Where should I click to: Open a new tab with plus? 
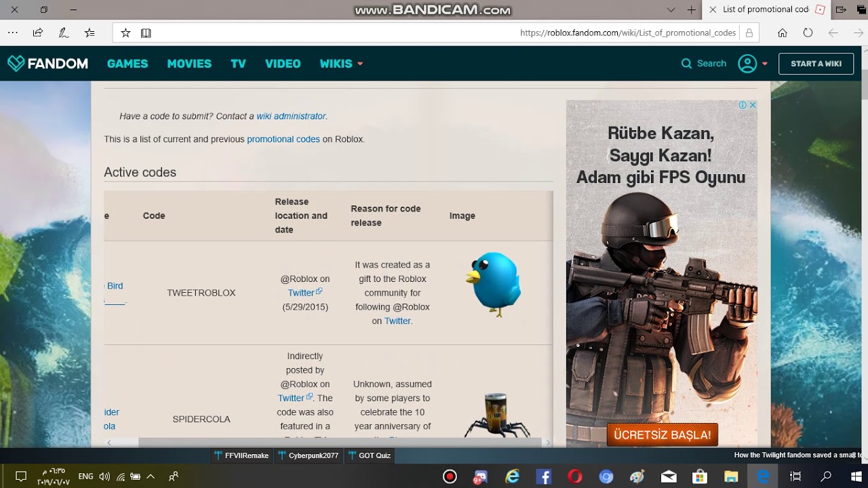coord(691,9)
